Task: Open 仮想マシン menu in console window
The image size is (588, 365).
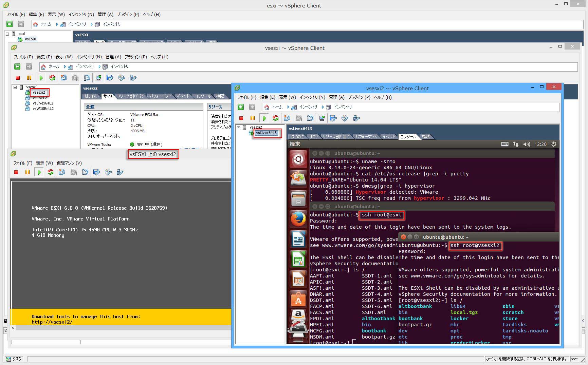Action: pyautogui.click(x=69, y=163)
